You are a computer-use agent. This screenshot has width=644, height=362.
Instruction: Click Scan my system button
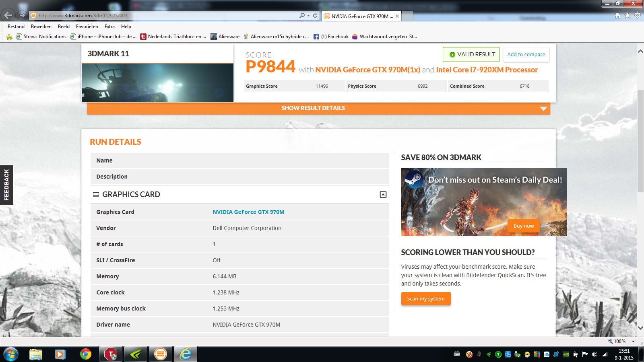coord(426,298)
